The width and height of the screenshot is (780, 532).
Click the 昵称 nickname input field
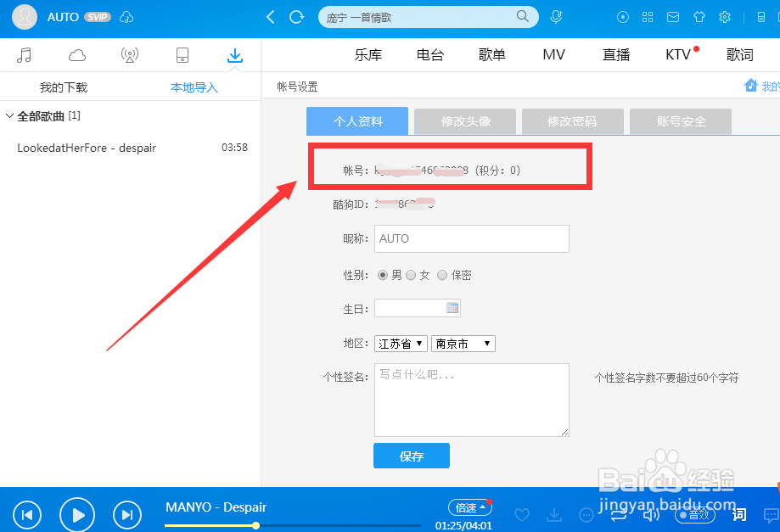pos(472,238)
